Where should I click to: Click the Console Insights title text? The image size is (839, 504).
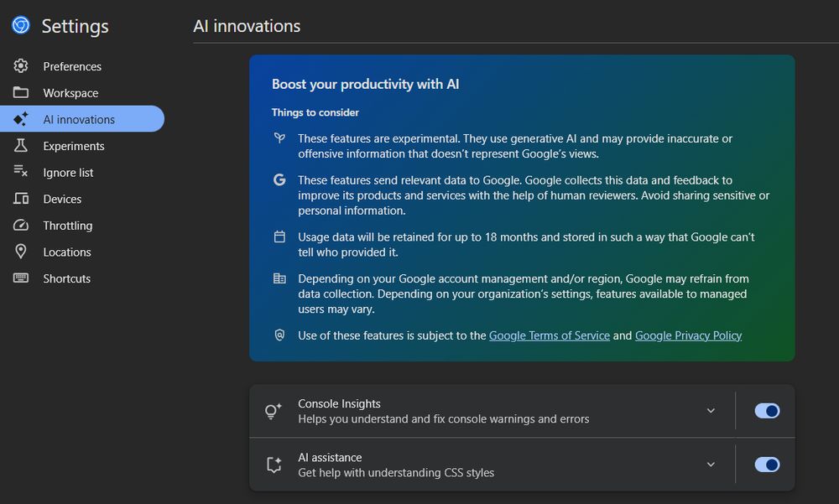pos(339,403)
